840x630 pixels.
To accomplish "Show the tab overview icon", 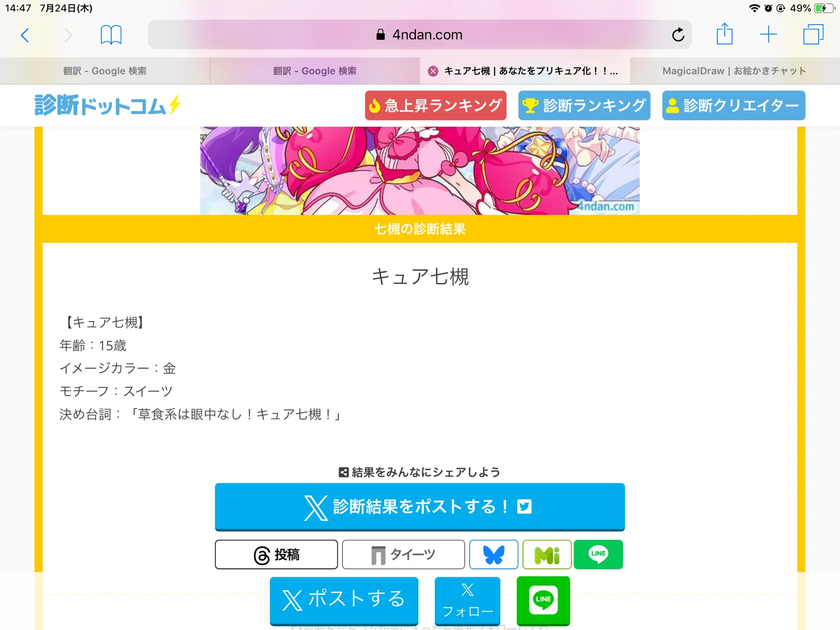I will [813, 35].
